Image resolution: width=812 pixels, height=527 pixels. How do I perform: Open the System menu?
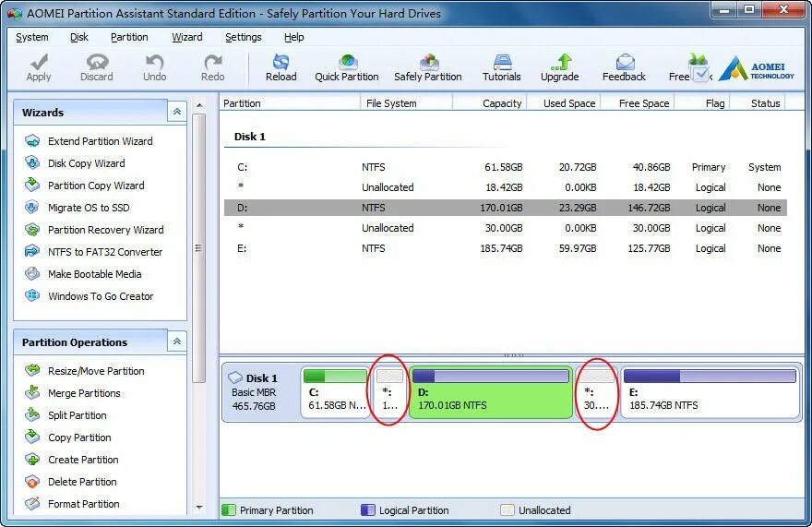tap(32, 37)
